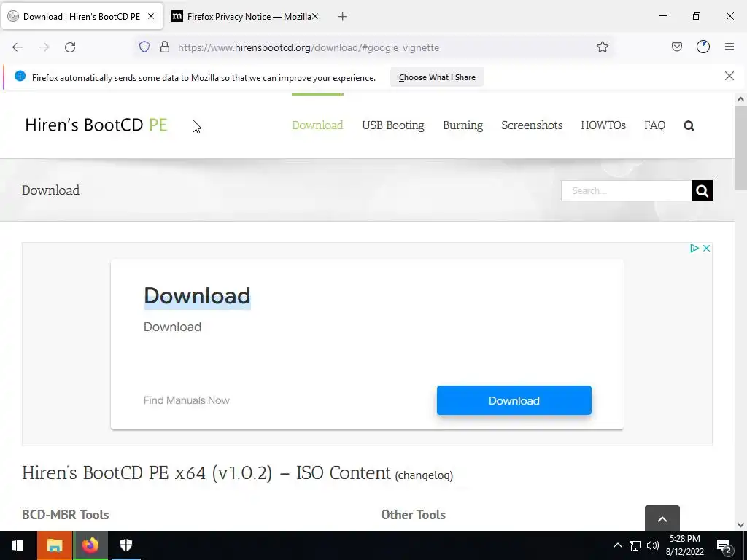Open the Firefox account profile icon
Image resolution: width=747 pixels, height=560 pixels.
tap(703, 47)
